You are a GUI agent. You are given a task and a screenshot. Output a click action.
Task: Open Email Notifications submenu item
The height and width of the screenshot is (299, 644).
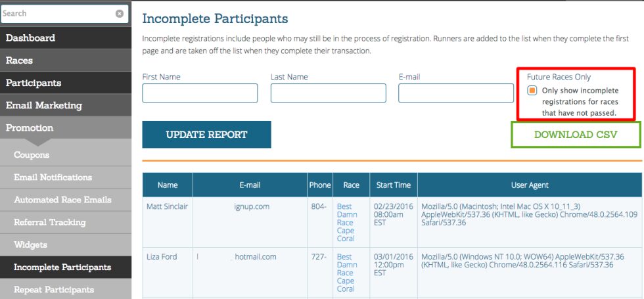pyautogui.click(x=66, y=177)
